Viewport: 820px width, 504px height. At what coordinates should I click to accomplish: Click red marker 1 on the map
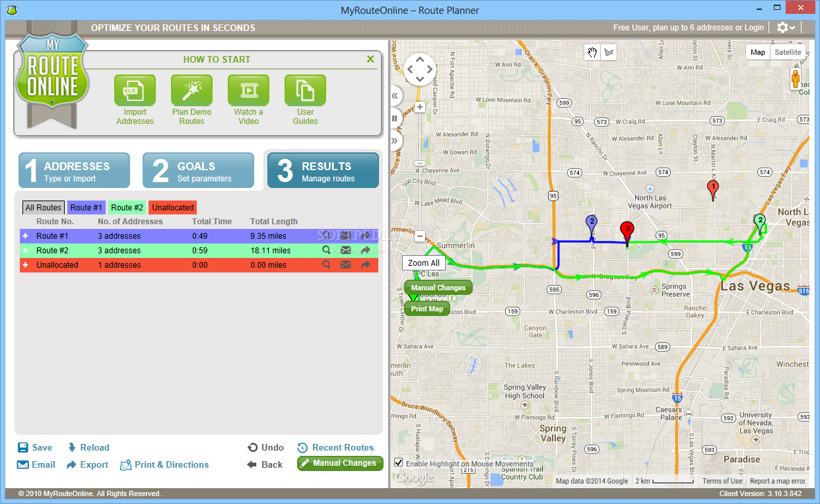[x=712, y=190]
